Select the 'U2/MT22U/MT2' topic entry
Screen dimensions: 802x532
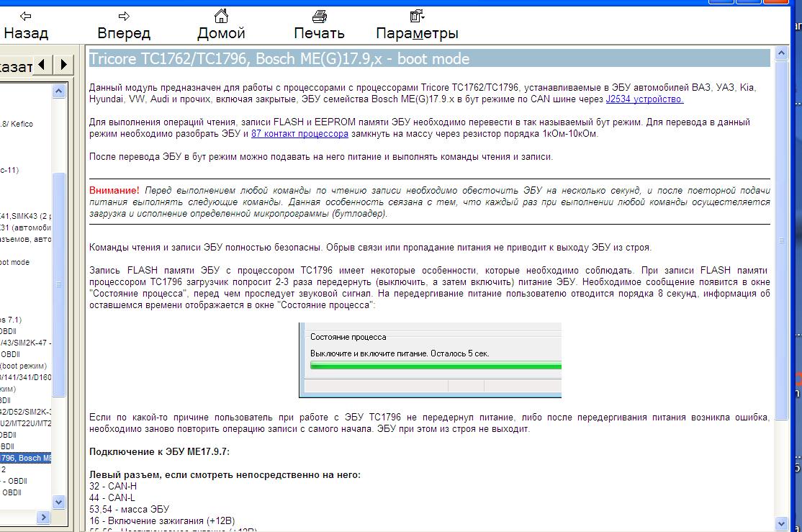(x=26, y=423)
